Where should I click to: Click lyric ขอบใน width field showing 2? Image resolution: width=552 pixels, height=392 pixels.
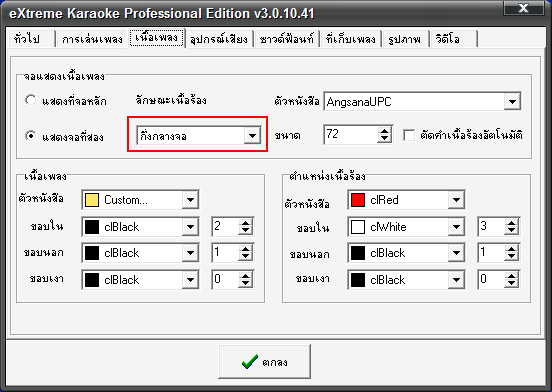225,227
